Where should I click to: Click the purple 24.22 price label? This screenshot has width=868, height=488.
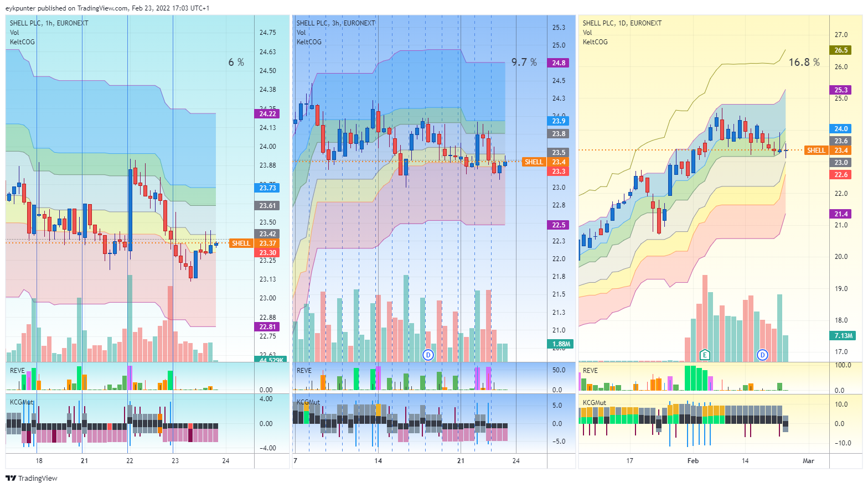click(267, 114)
